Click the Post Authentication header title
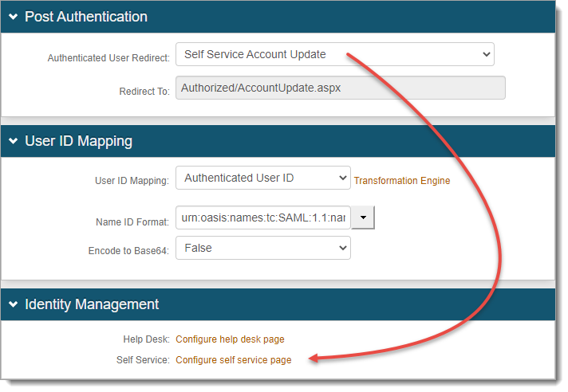Viewport: 568px width, 392px height. (86, 17)
